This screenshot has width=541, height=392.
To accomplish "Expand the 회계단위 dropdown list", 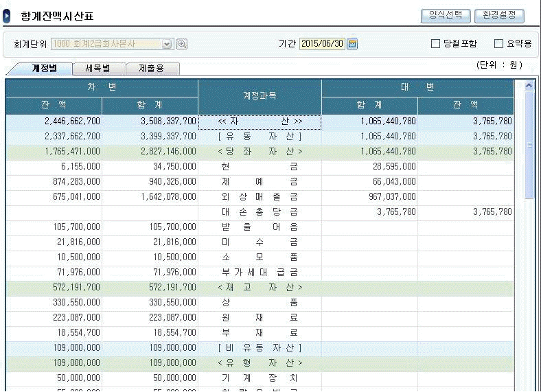I will 167,44.
